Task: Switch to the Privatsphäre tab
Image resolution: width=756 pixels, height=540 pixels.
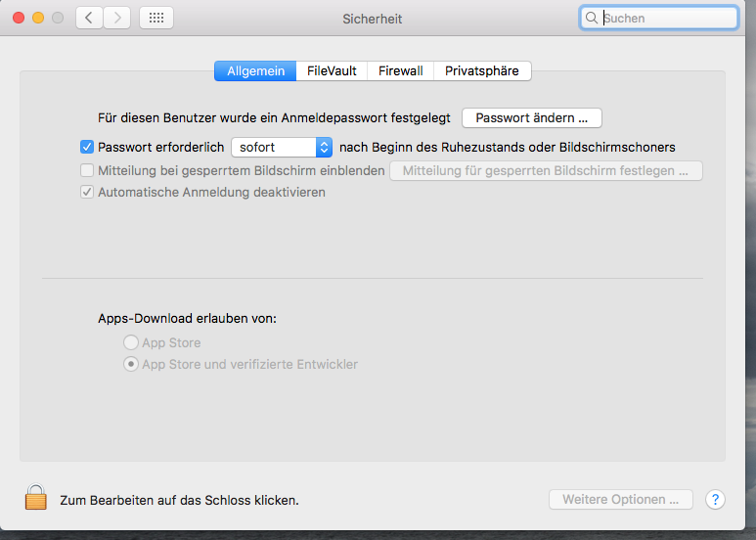Action: coord(482,70)
